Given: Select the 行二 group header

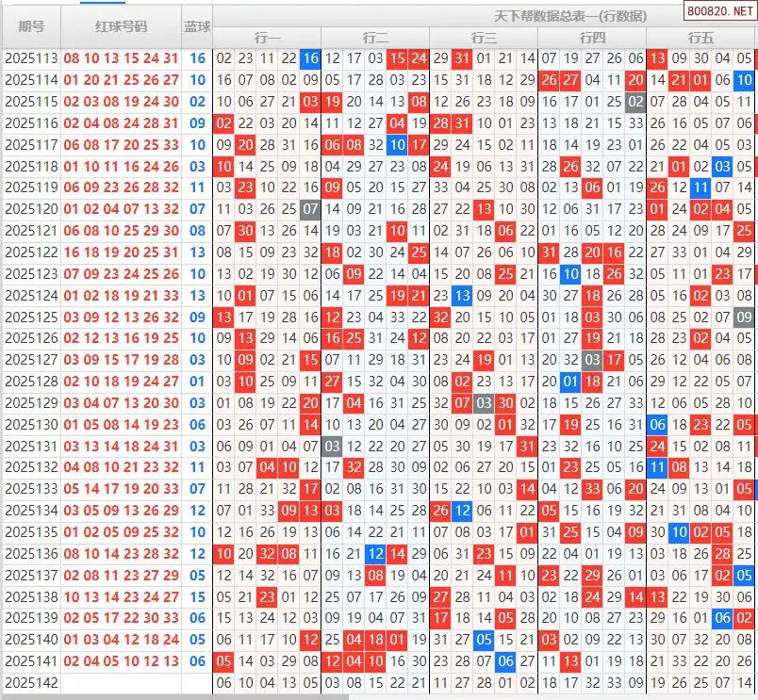Looking at the screenshot, I should (375, 38).
